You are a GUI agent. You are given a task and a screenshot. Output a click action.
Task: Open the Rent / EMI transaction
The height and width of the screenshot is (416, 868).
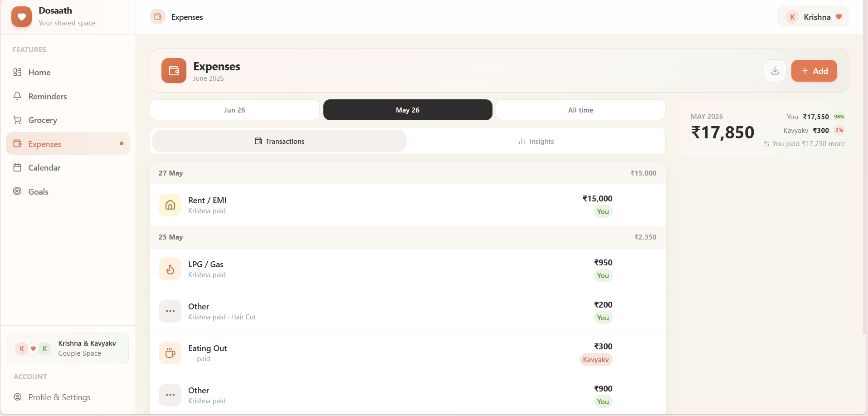point(408,205)
